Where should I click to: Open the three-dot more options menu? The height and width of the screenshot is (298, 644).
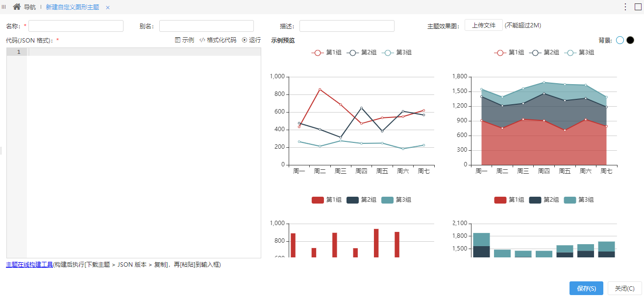[x=625, y=7]
